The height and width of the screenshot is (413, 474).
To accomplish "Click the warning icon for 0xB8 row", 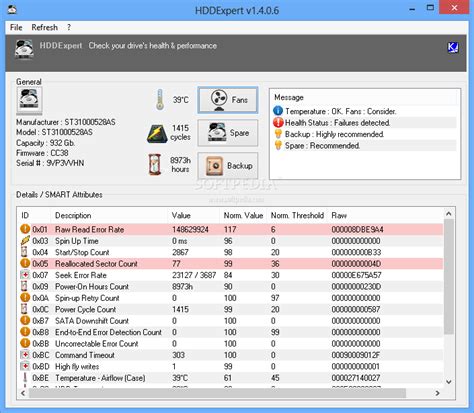I will click(25, 332).
